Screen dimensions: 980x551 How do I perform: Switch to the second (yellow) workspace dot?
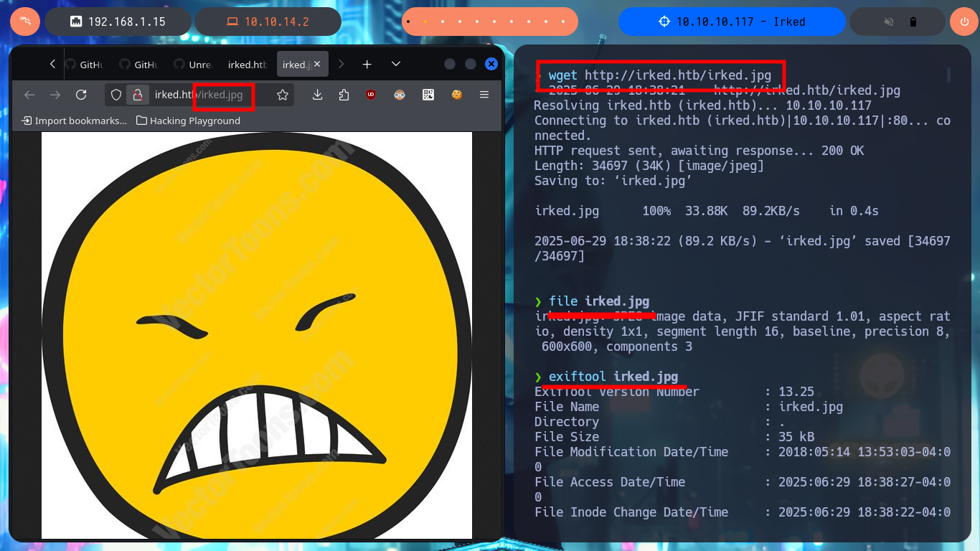point(425,22)
